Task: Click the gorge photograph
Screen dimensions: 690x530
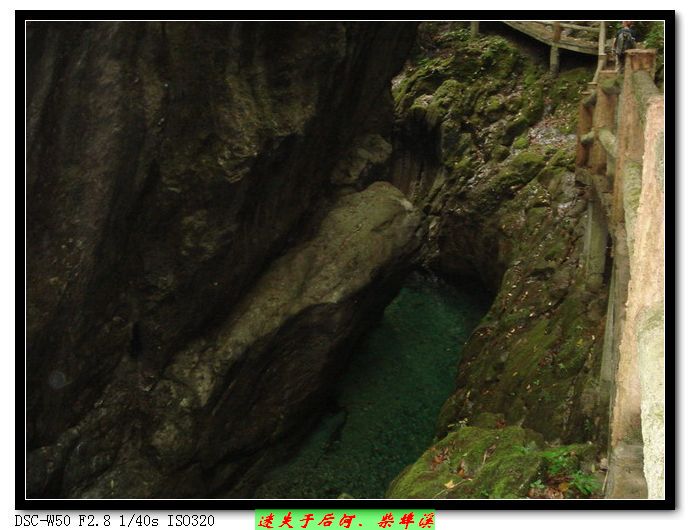Action: (345, 260)
